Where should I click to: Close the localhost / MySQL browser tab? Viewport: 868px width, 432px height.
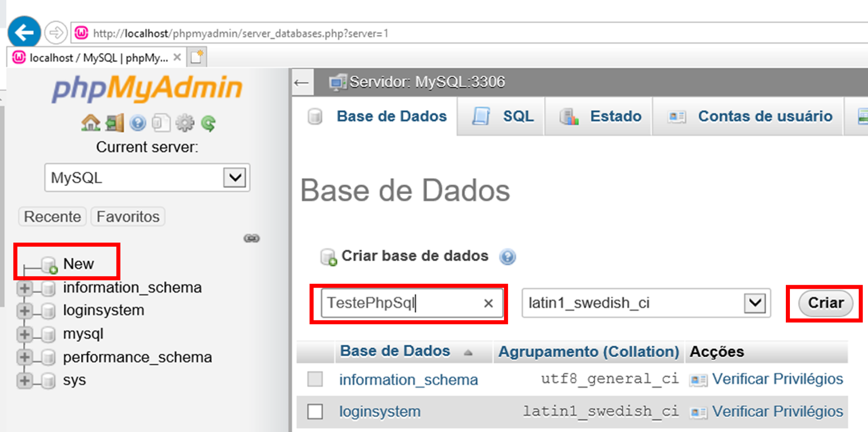(177, 57)
